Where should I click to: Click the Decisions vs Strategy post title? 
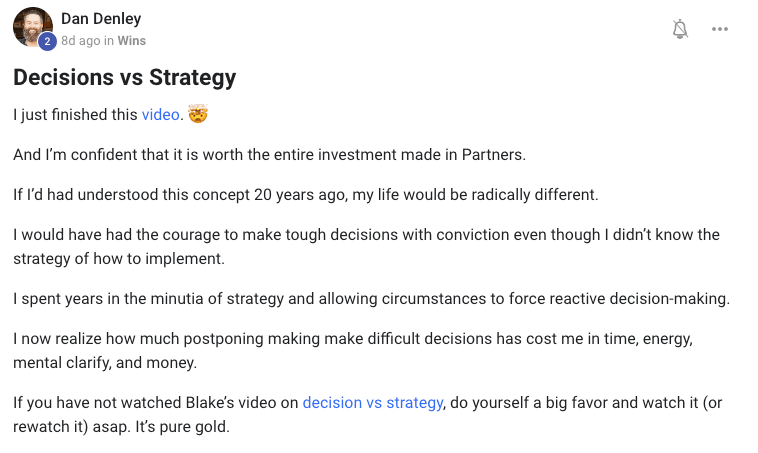[125, 77]
